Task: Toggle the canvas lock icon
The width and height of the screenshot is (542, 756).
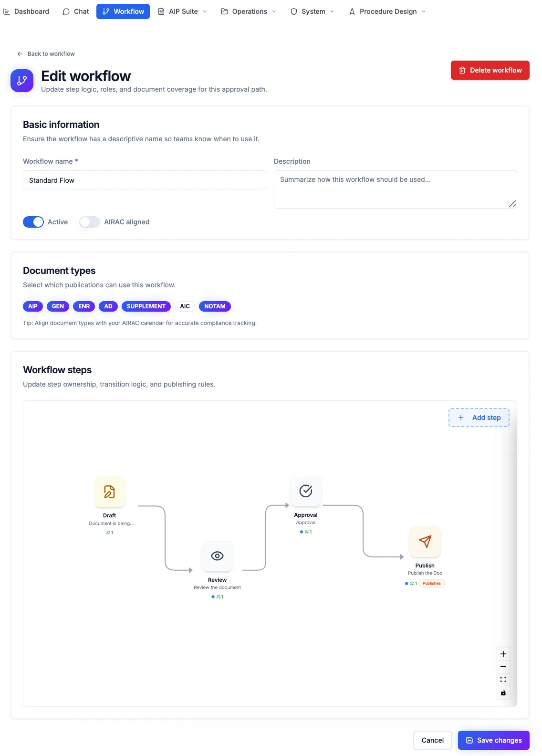Action: pyautogui.click(x=503, y=693)
